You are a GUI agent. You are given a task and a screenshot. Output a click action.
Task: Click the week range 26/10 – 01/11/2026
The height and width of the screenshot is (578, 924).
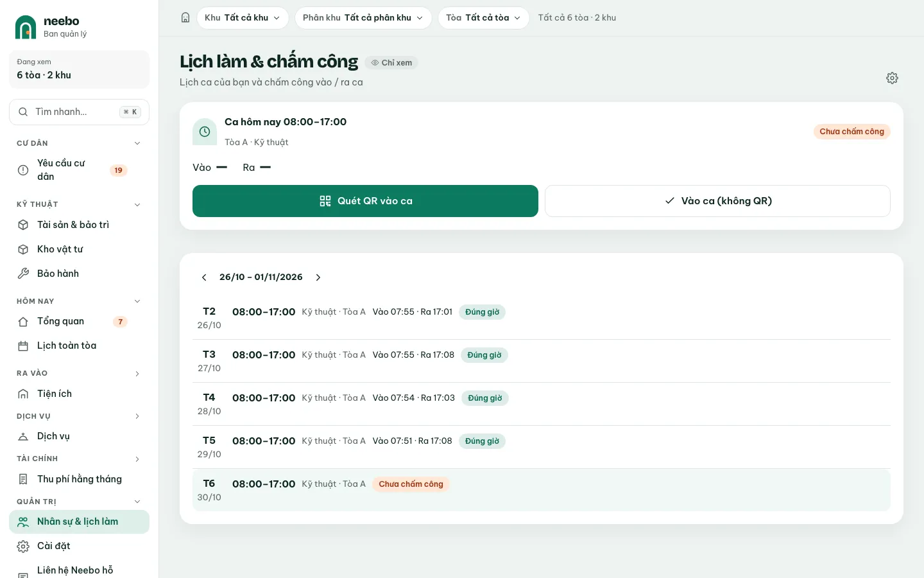pos(261,277)
